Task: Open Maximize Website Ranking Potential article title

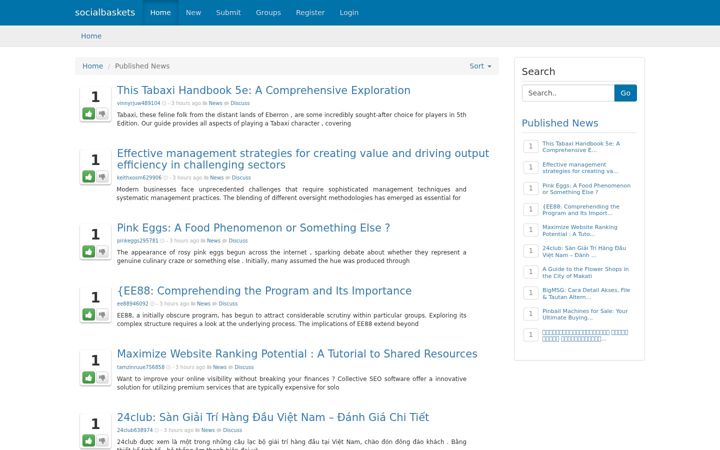Action: point(297,354)
